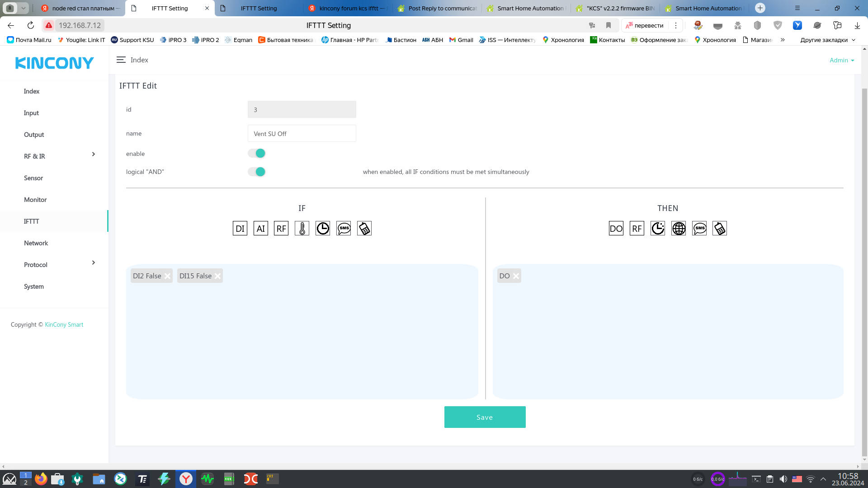
Task: Add an AI analog input condition
Action: pyautogui.click(x=260, y=228)
